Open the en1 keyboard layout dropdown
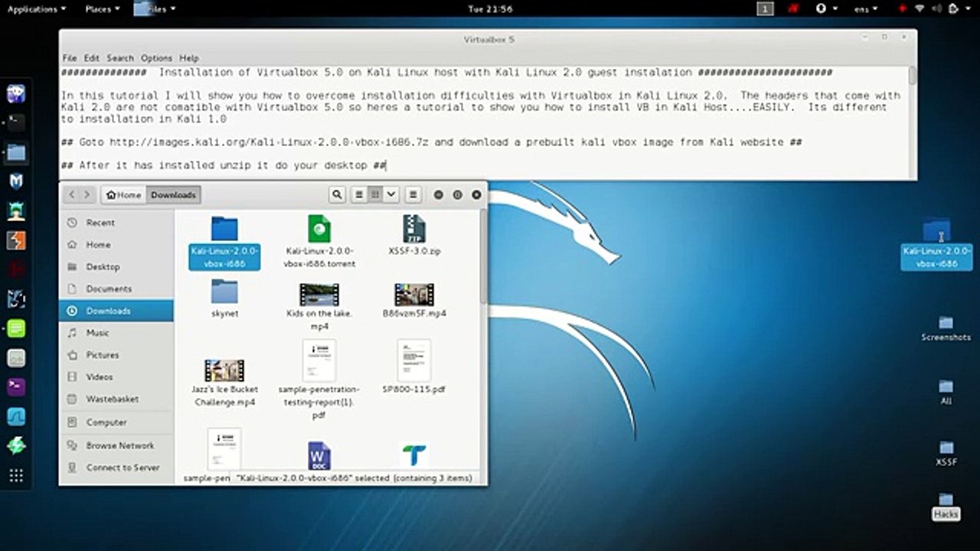 point(867,9)
